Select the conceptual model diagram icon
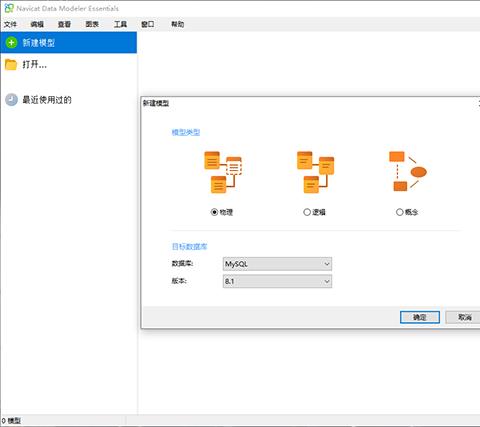 [408, 172]
